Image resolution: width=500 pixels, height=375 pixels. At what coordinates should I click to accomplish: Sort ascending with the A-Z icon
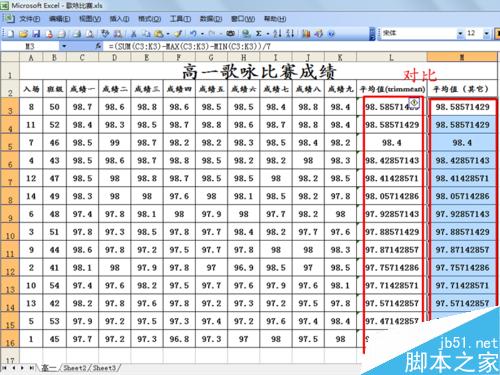point(277,34)
